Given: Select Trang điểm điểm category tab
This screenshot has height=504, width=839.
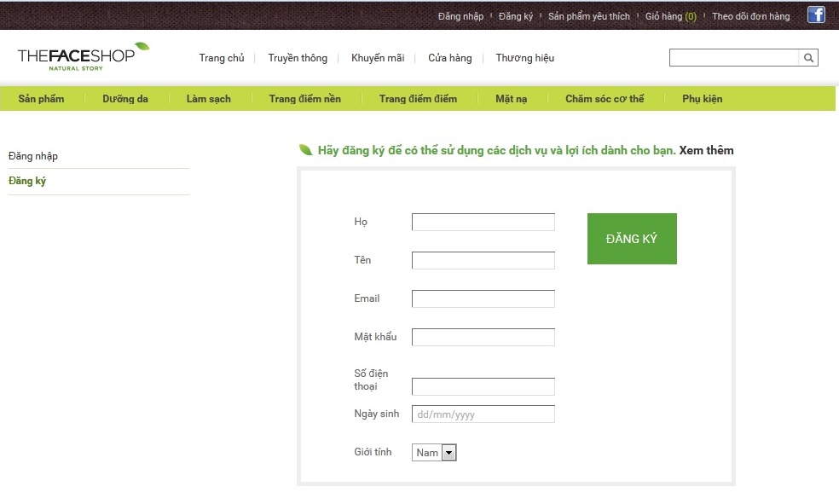Looking at the screenshot, I should (x=418, y=99).
